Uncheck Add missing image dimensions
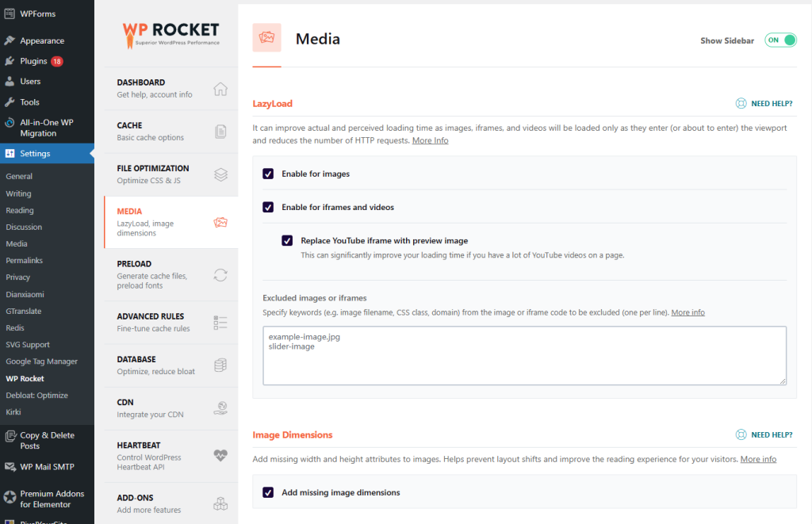The image size is (812, 524). [268, 492]
